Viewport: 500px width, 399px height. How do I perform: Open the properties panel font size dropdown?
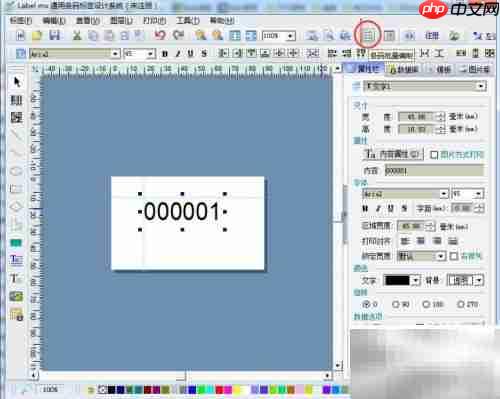click(478, 194)
